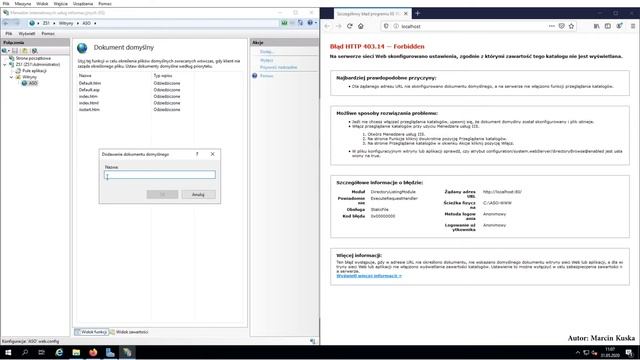The image size is (640, 360).
Task: Click the Dodaj action link
Action: pyautogui.click(x=267, y=52)
